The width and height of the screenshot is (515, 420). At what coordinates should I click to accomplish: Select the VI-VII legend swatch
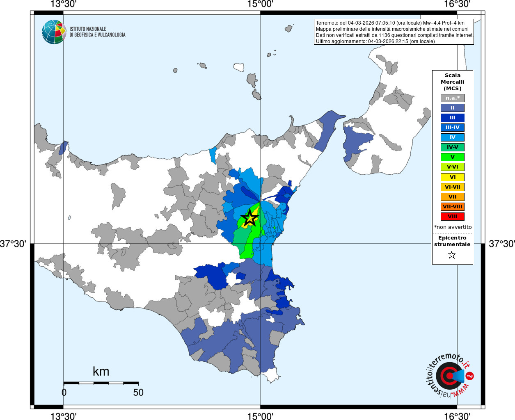(453, 187)
